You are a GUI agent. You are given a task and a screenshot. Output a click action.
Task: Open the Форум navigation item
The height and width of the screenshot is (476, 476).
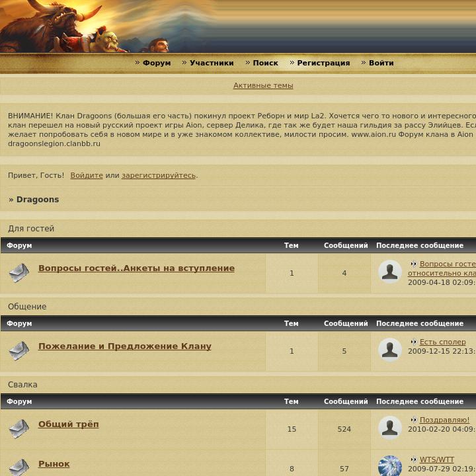tap(157, 63)
